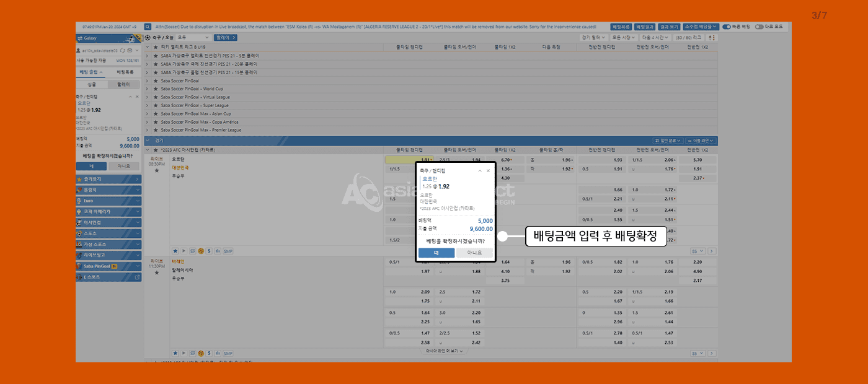
Task: Click the dollar sign icon under Jordan match
Action: (210, 251)
